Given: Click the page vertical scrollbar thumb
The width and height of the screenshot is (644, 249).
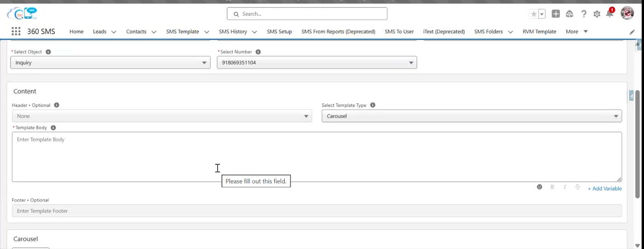Looking at the screenshot, I should pos(638,145).
